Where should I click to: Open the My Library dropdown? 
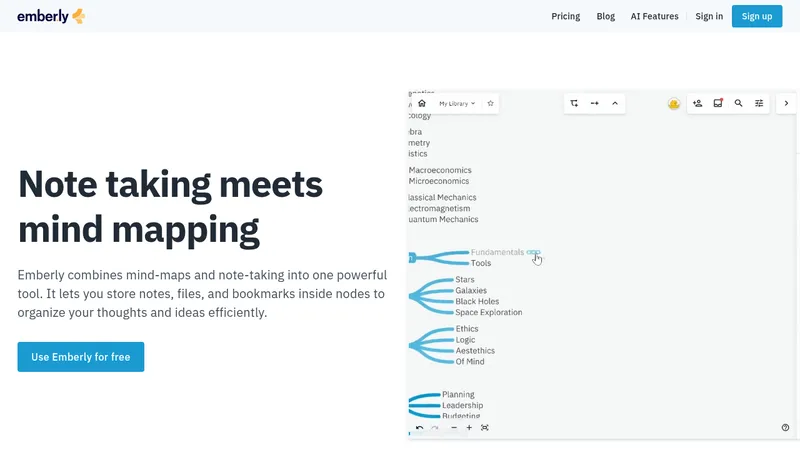(457, 104)
